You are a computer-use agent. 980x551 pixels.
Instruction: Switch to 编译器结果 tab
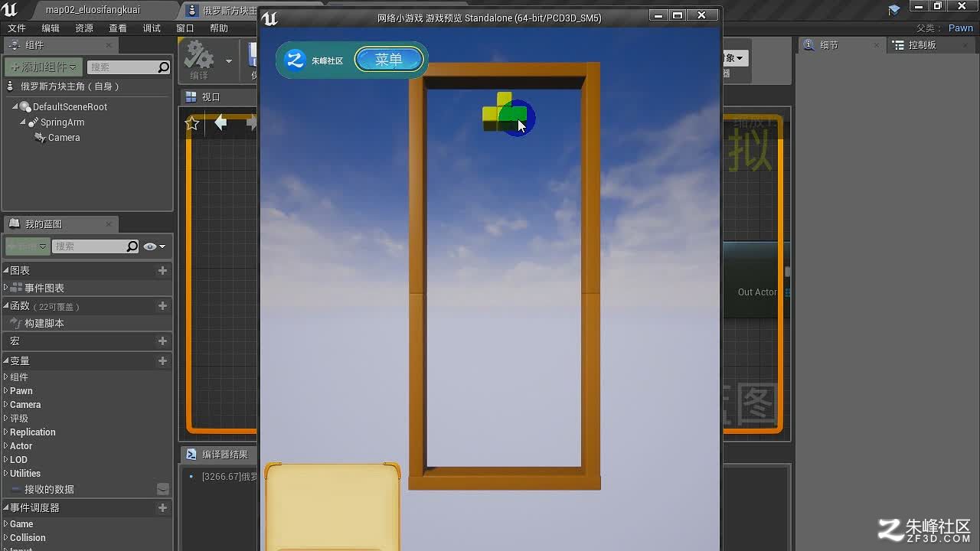click(x=217, y=455)
